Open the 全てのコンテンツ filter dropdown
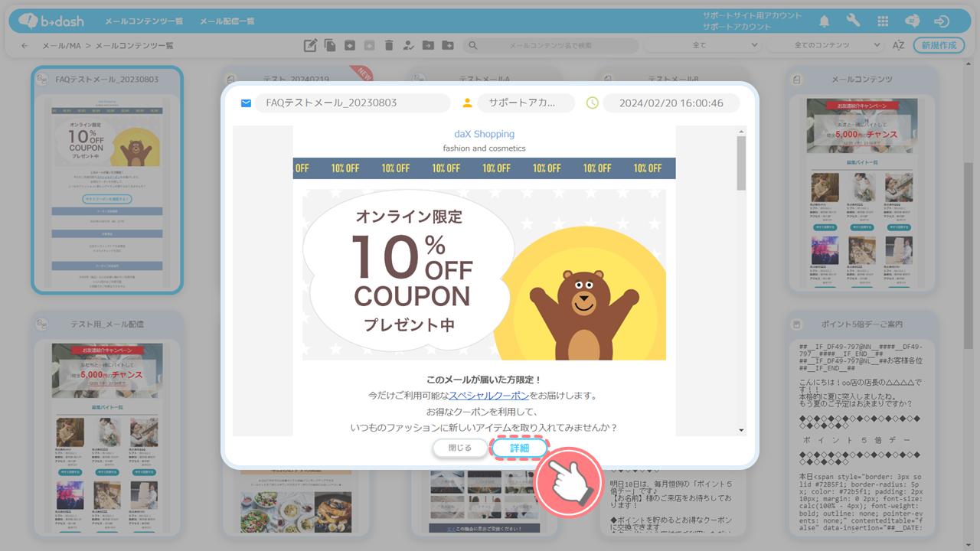 pyautogui.click(x=826, y=46)
